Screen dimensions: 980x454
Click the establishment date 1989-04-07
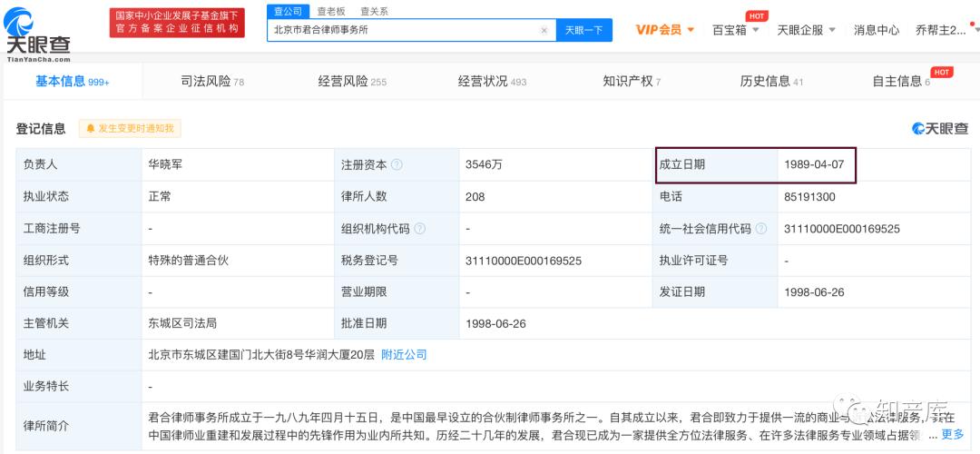pyautogui.click(x=814, y=165)
